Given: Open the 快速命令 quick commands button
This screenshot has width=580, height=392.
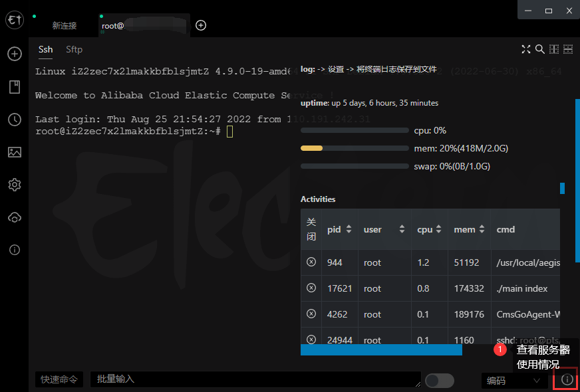Looking at the screenshot, I should pyautogui.click(x=59, y=379).
